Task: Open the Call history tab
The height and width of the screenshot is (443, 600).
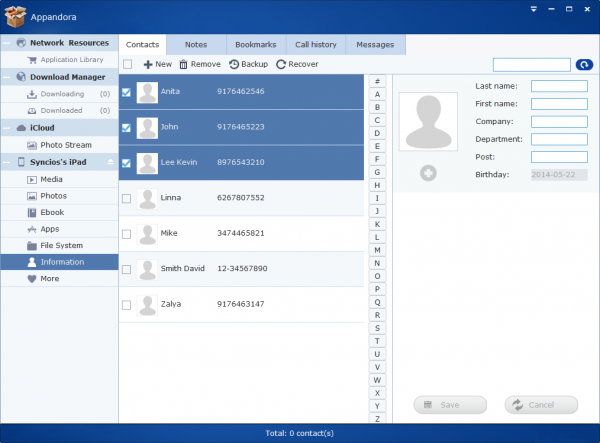Action: pyautogui.click(x=316, y=45)
